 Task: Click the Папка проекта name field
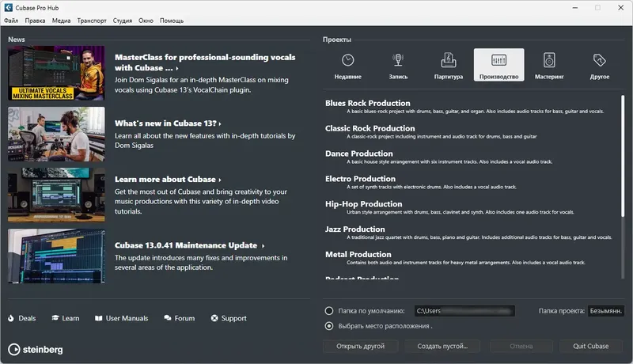click(608, 311)
